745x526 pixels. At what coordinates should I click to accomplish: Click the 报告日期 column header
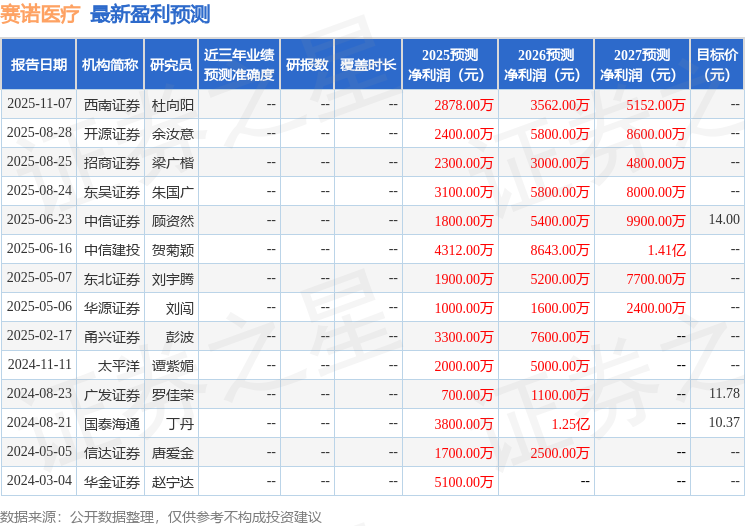[x=38, y=64]
